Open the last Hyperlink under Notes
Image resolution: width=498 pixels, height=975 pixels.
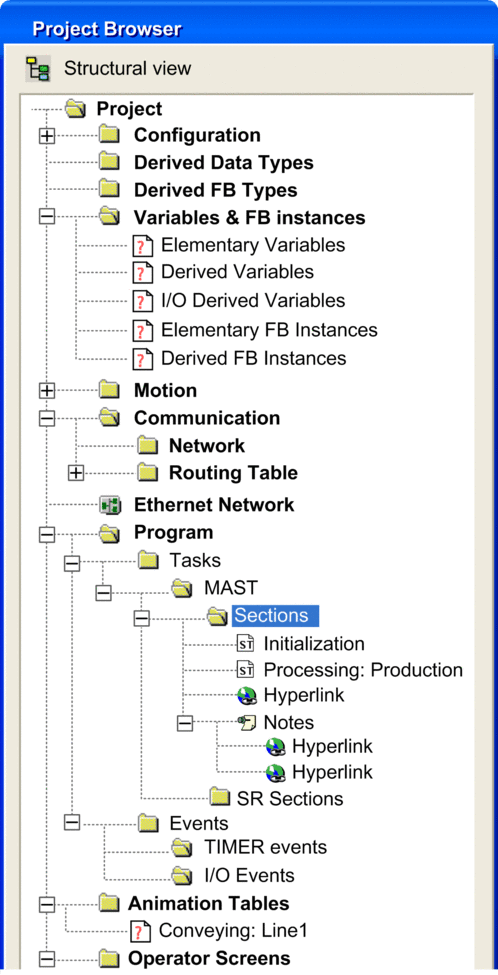[332, 772]
